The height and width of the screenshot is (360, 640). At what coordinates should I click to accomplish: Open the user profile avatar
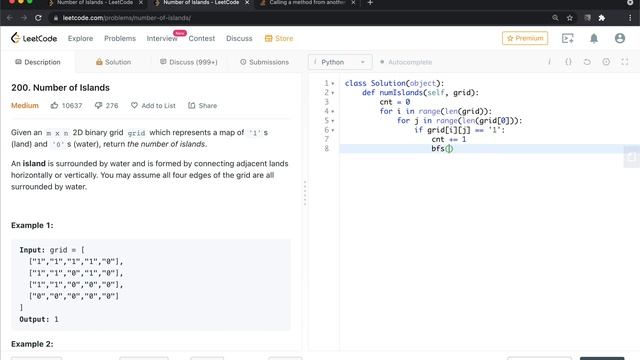coord(620,38)
